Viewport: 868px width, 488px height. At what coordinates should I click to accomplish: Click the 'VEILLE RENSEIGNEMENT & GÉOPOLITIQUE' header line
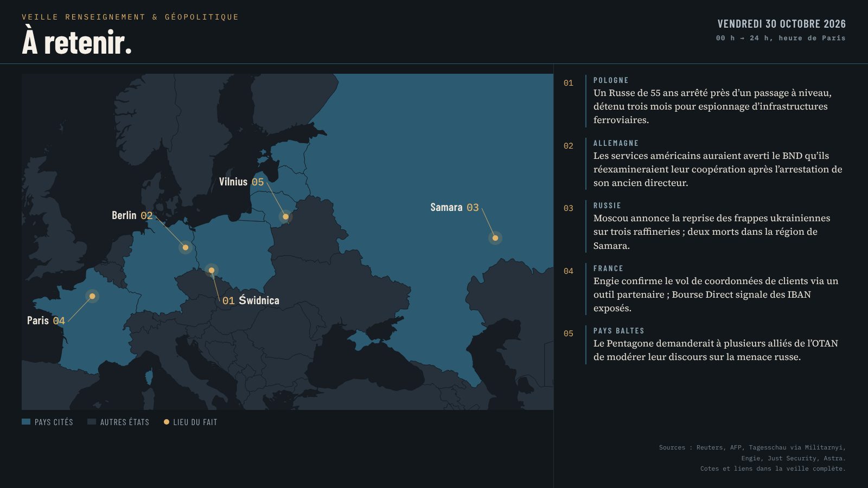click(130, 17)
